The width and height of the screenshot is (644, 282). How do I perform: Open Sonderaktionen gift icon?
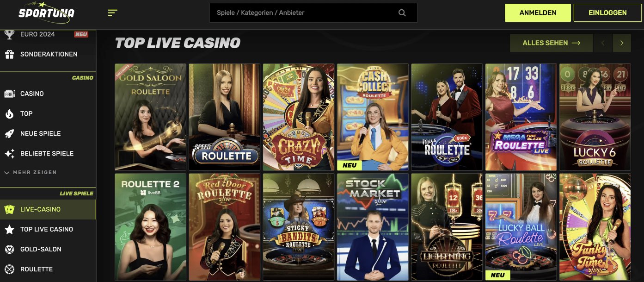pos(9,54)
